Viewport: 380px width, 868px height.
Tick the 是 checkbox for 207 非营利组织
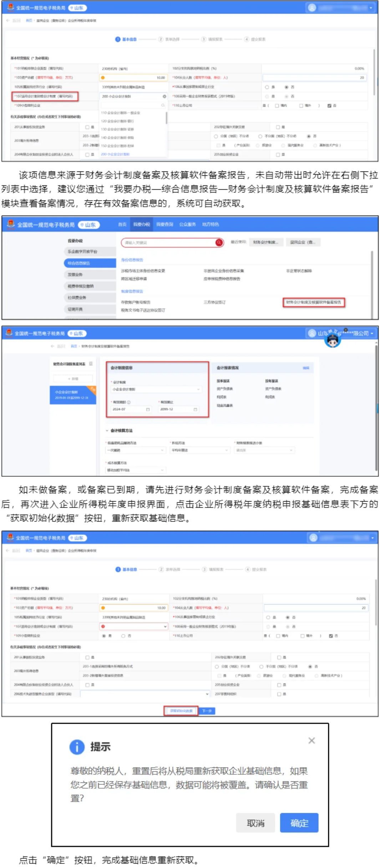point(279,694)
